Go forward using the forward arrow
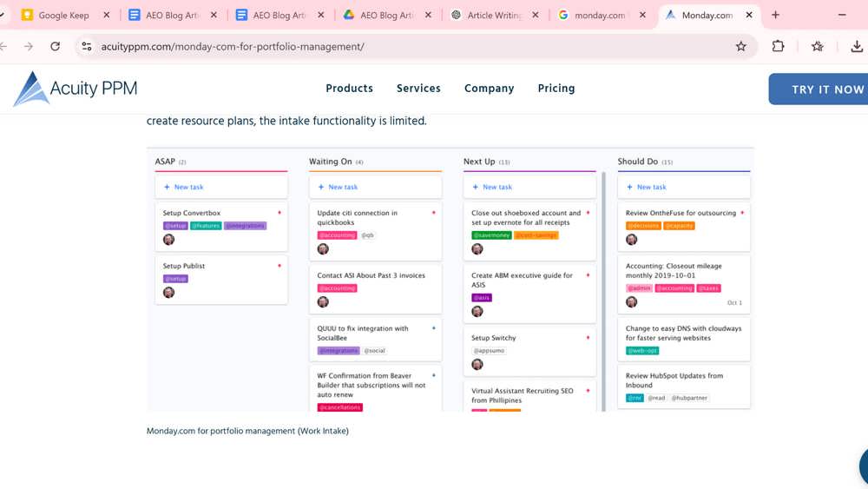Viewport: 868px width, 489px height. point(29,47)
